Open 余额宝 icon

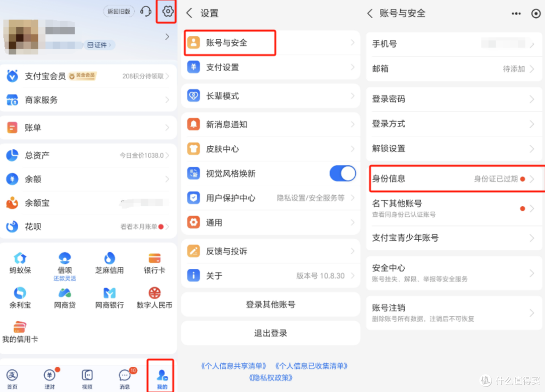point(12,203)
